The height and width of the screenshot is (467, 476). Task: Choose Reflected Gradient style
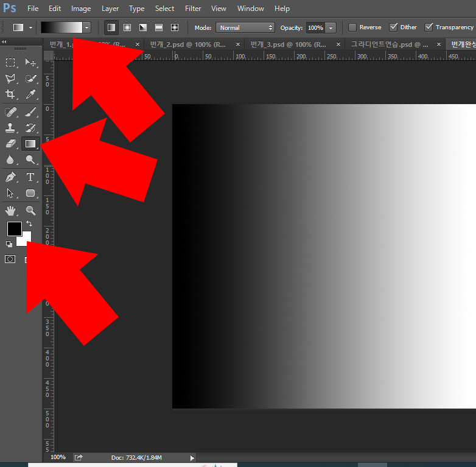coord(159,27)
